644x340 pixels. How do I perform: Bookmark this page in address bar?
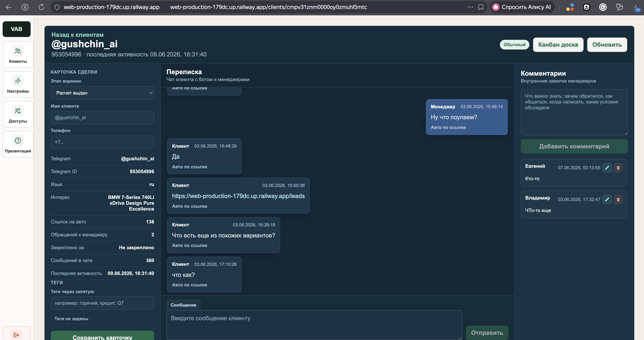pos(480,7)
